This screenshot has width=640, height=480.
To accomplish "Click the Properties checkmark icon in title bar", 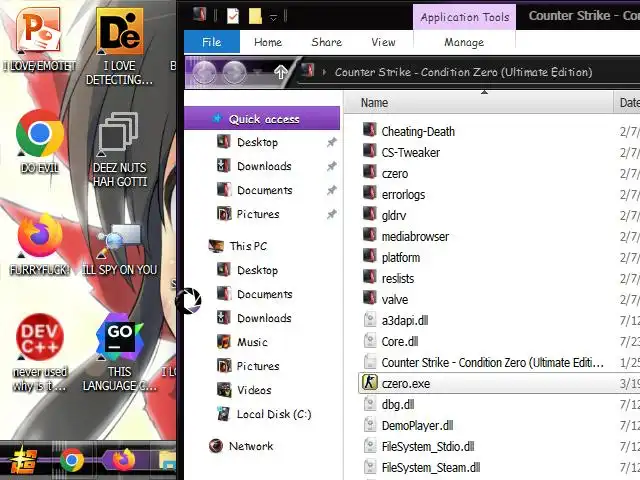I will (x=233, y=16).
